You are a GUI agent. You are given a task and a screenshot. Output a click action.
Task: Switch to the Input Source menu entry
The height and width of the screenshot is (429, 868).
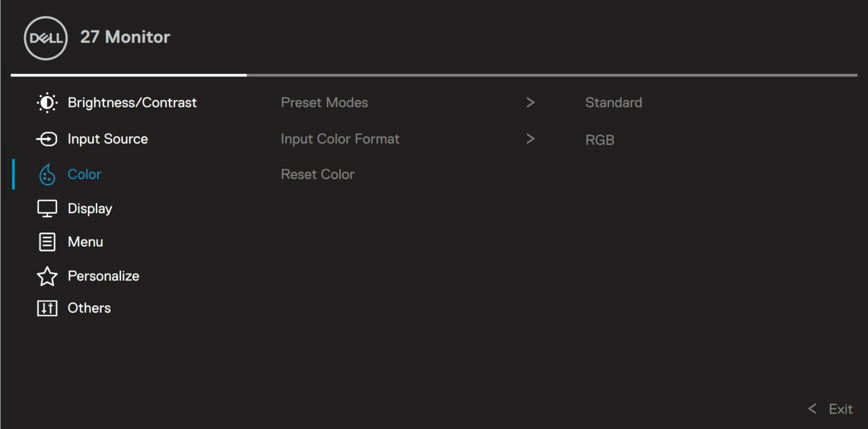[x=107, y=138]
